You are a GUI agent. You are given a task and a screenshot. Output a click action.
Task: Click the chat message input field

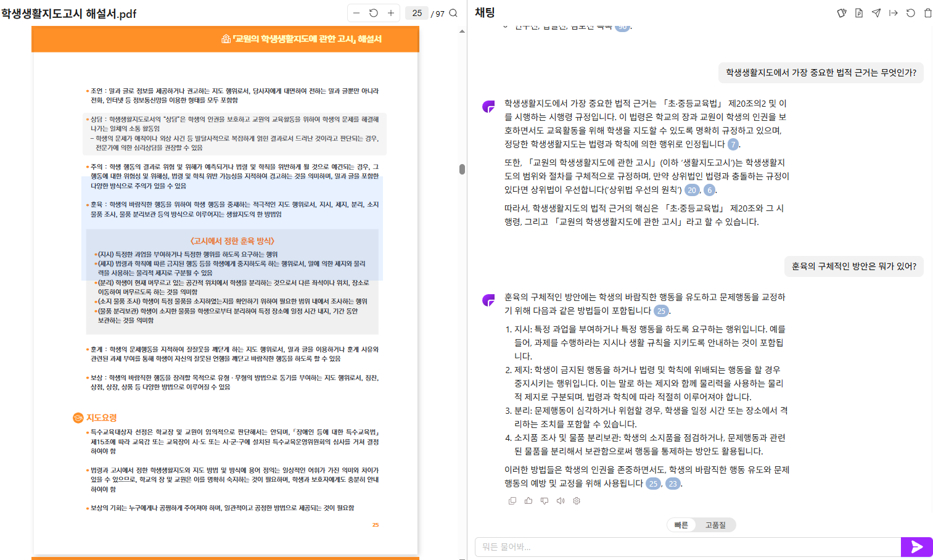(688, 547)
